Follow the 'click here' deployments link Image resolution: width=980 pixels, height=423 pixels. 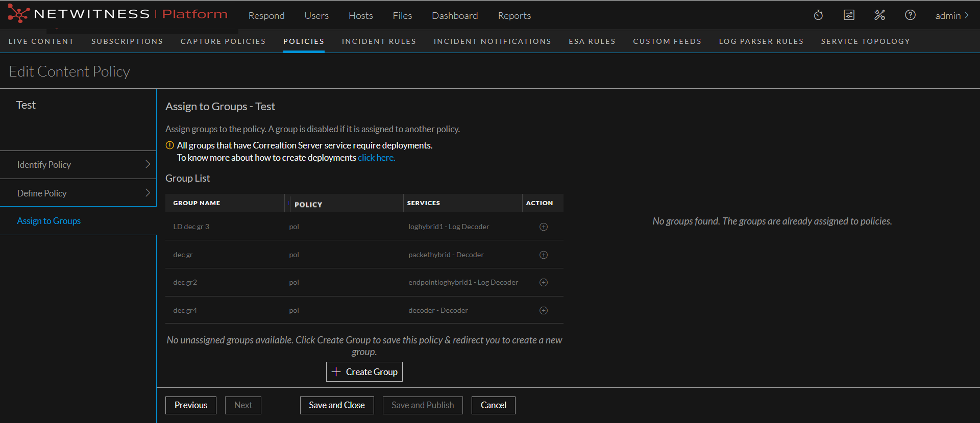(x=377, y=158)
